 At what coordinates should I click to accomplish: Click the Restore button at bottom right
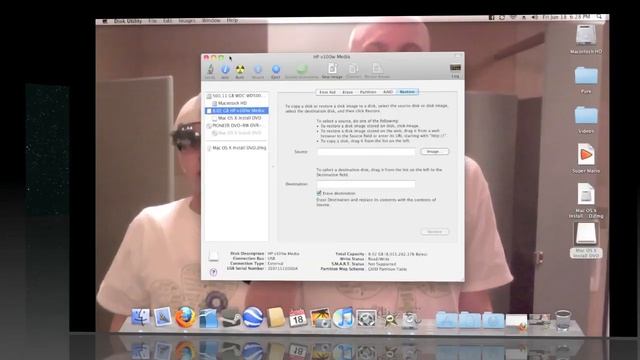tap(434, 231)
